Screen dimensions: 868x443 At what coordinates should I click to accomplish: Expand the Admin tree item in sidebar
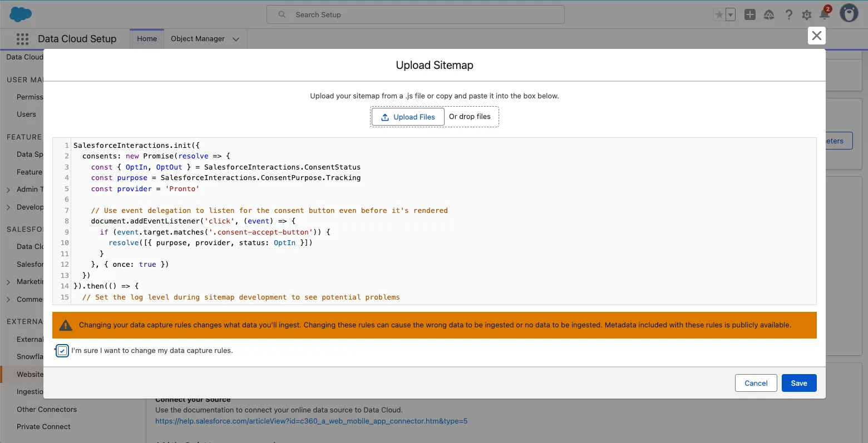tap(8, 190)
